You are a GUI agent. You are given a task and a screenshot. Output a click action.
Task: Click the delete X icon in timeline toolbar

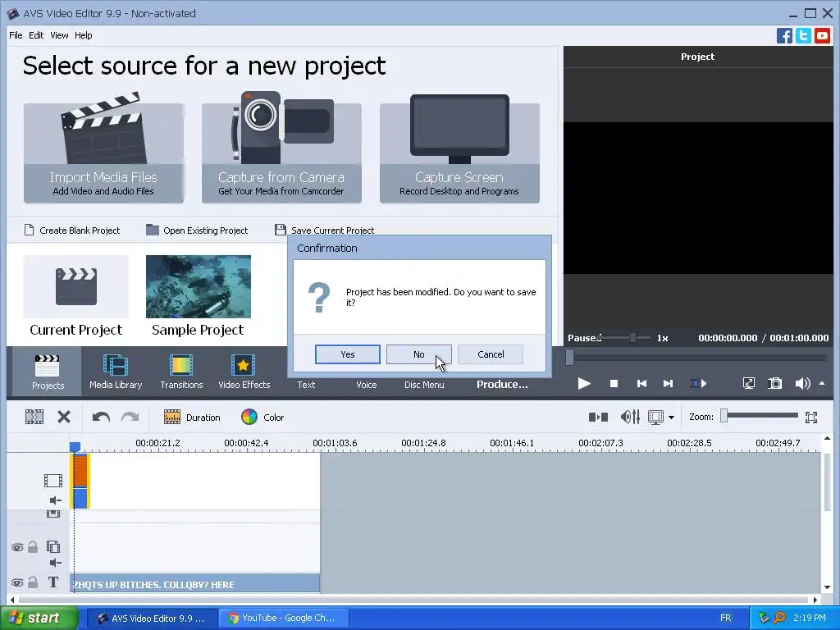(64, 417)
